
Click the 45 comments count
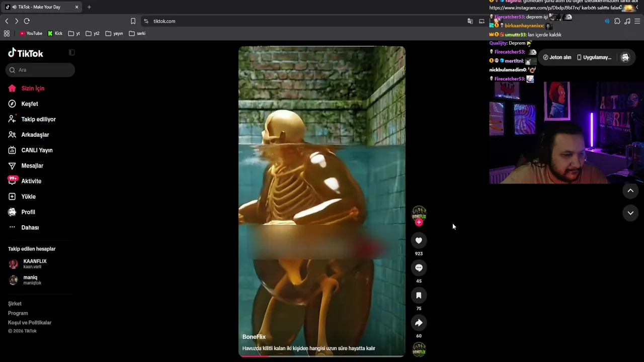click(419, 281)
